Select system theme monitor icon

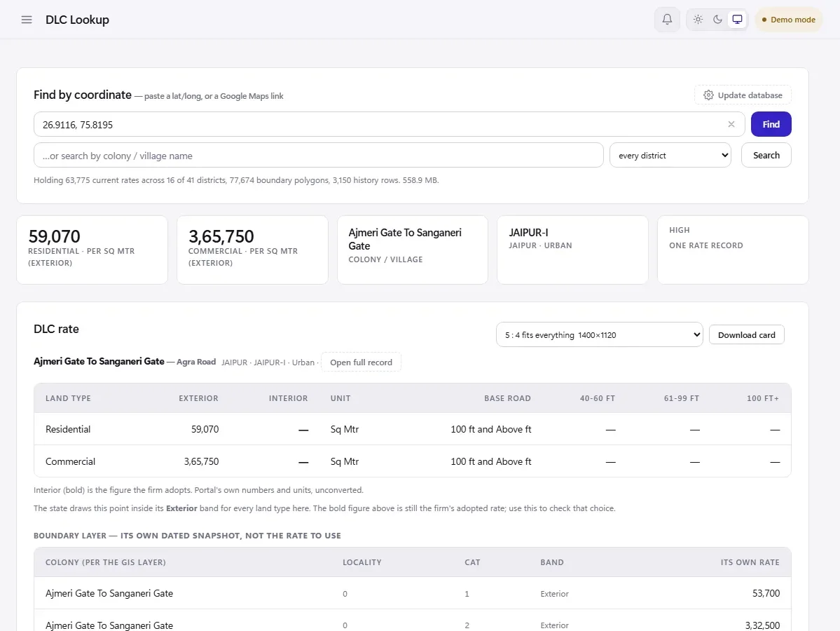coord(737,20)
